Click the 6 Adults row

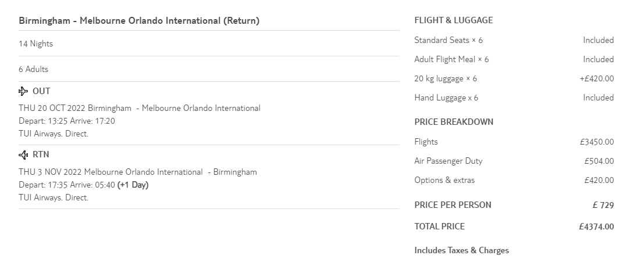[33, 69]
